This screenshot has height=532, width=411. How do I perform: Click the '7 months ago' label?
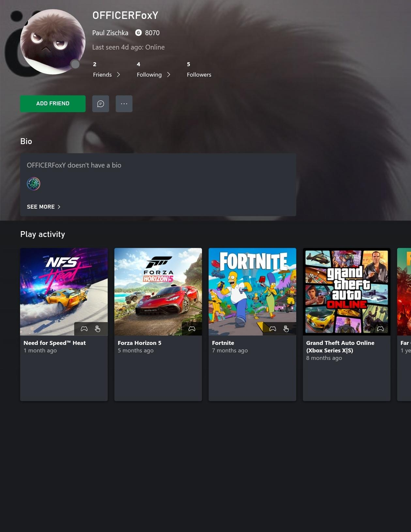pyautogui.click(x=230, y=350)
